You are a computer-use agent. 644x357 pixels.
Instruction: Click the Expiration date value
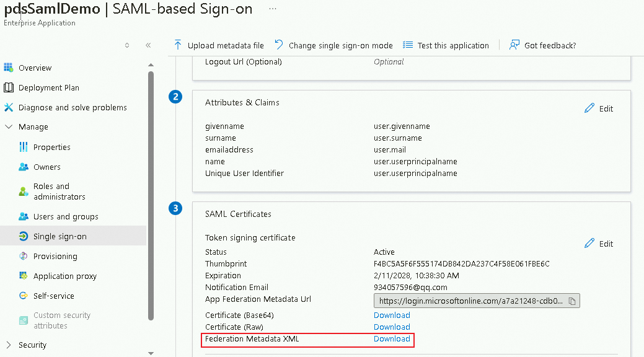click(x=416, y=276)
